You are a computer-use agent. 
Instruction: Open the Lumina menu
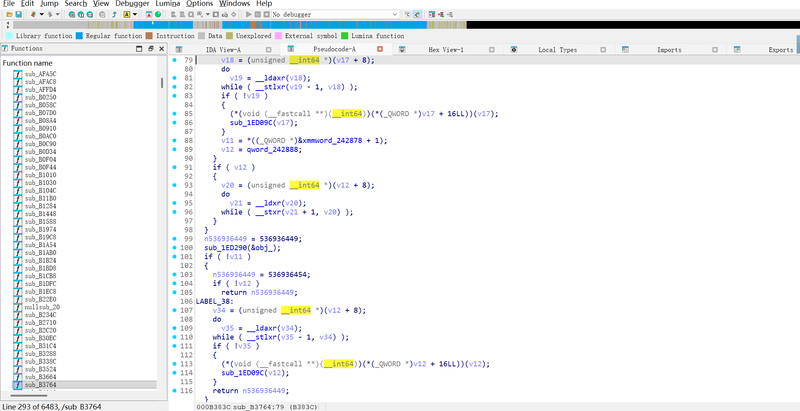(168, 4)
